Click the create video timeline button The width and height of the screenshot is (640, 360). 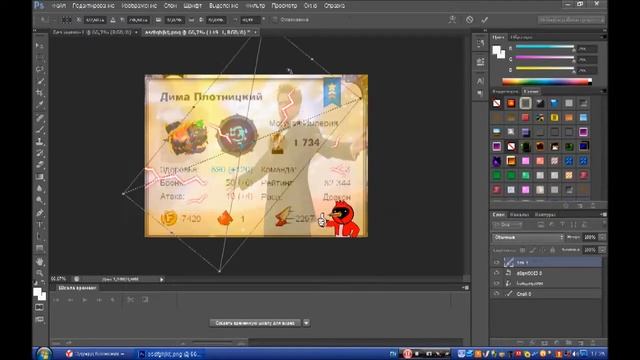point(256,323)
